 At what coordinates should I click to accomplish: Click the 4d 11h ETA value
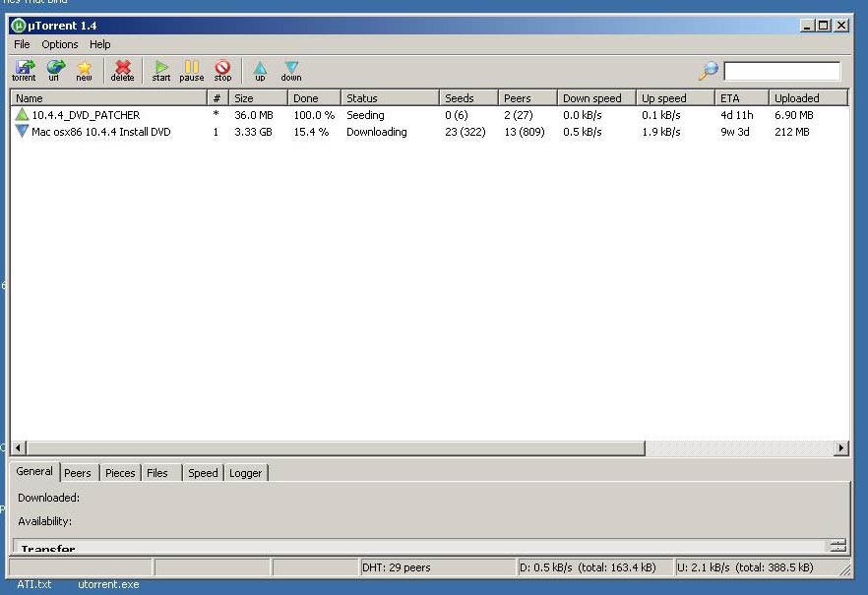(737, 115)
